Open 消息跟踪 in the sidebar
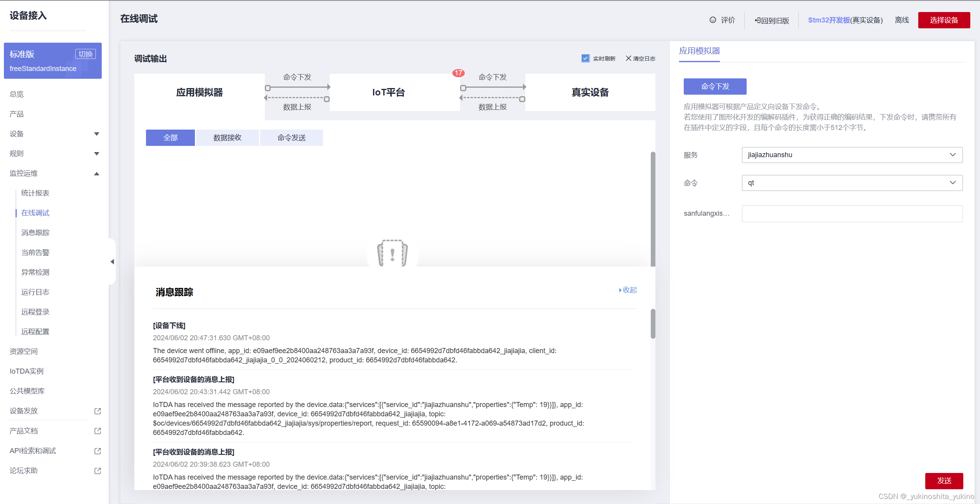 [x=35, y=233]
